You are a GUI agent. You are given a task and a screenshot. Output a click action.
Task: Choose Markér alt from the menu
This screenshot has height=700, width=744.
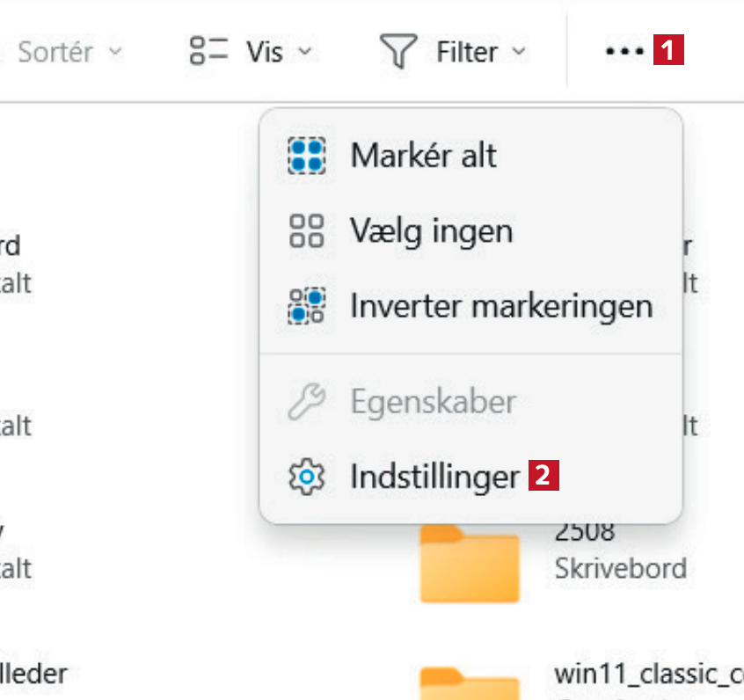[x=423, y=156]
